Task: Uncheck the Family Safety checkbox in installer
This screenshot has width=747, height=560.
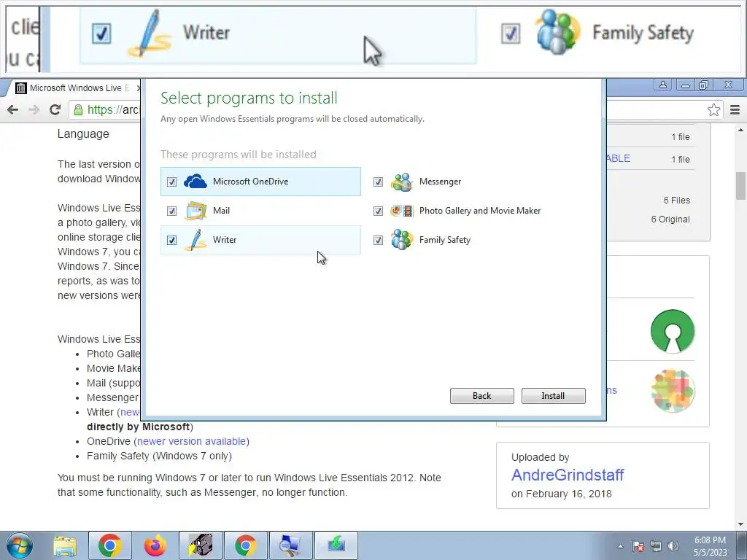Action: (378, 240)
